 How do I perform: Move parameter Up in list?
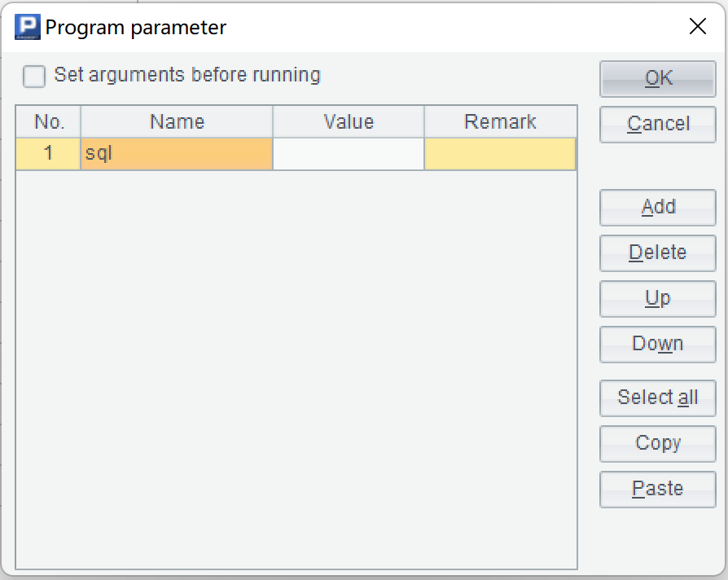click(658, 298)
